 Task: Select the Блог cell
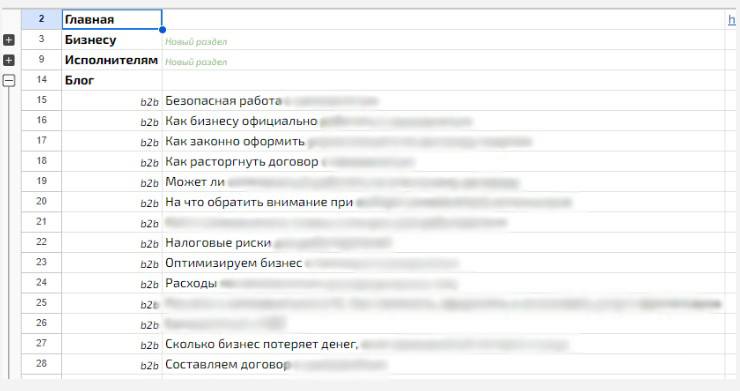point(112,80)
